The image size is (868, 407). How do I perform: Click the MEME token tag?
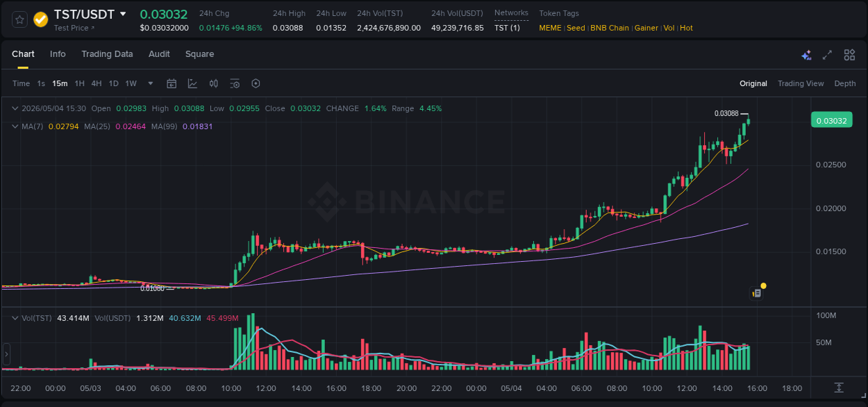tap(551, 28)
